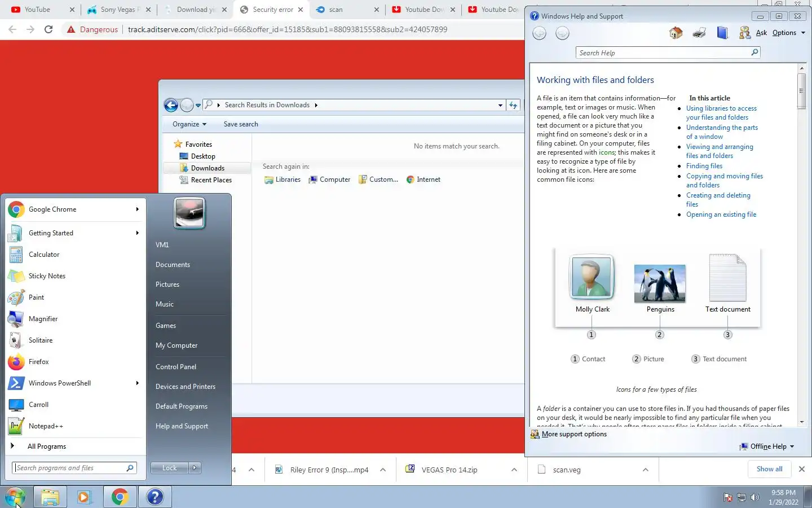
Task: Click More support options link
Action: [x=574, y=434]
